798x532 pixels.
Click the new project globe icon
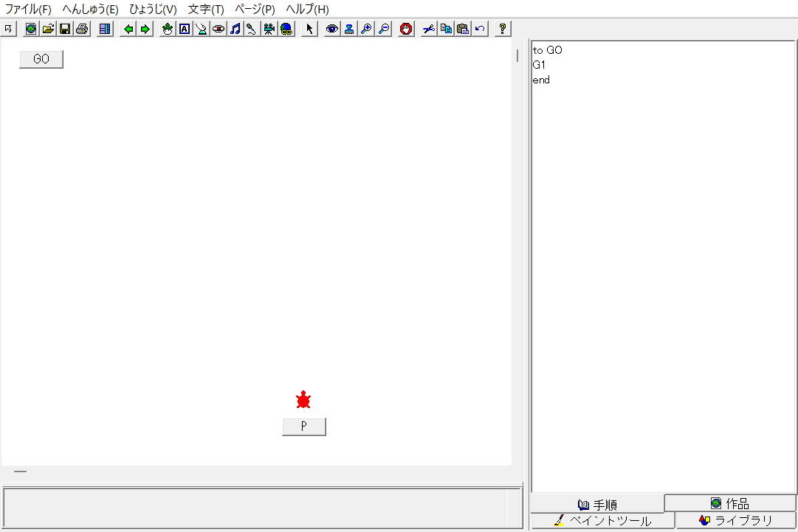click(31, 29)
